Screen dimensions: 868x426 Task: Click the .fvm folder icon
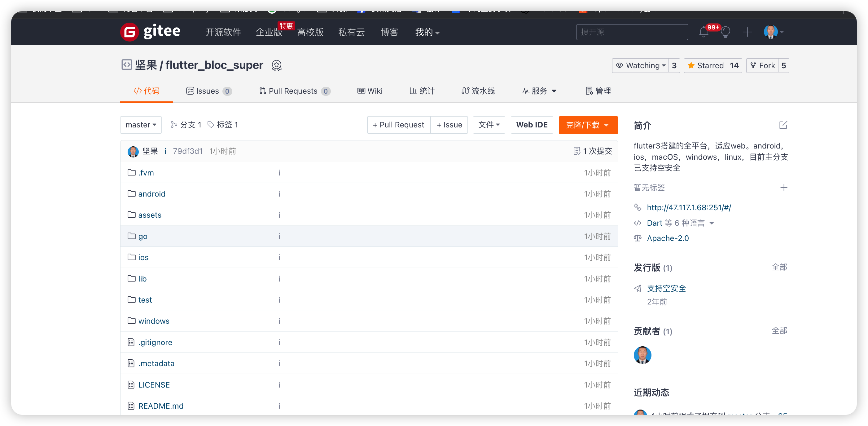pos(131,172)
